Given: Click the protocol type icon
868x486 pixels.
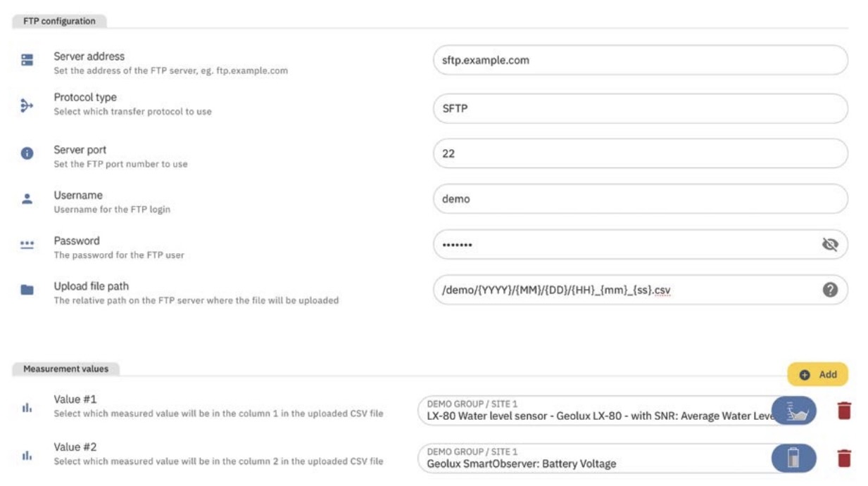Looking at the screenshot, I should pyautogui.click(x=27, y=105).
